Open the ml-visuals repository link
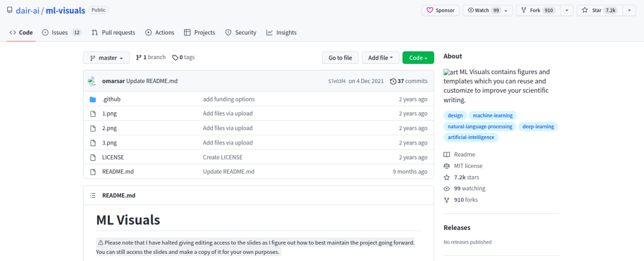The height and width of the screenshot is (261, 644). [66, 10]
